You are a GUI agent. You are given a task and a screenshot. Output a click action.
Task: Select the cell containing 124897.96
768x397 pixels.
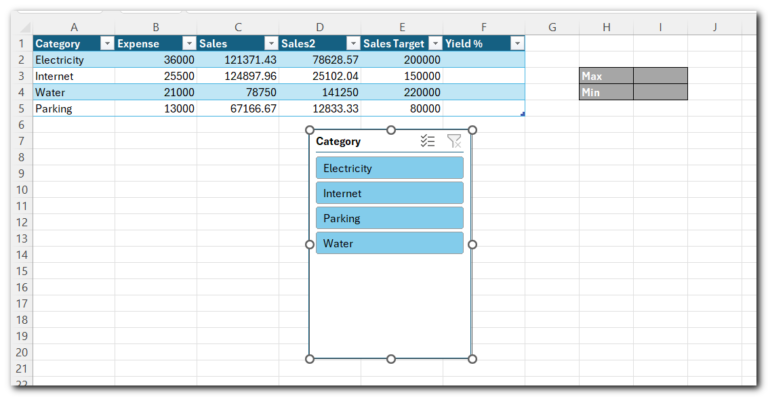point(238,76)
